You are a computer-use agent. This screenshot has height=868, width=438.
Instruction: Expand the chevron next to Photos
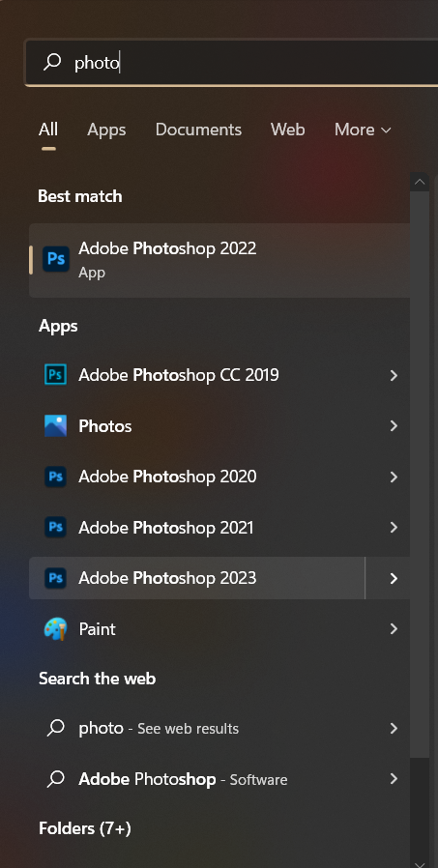(394, 425)
